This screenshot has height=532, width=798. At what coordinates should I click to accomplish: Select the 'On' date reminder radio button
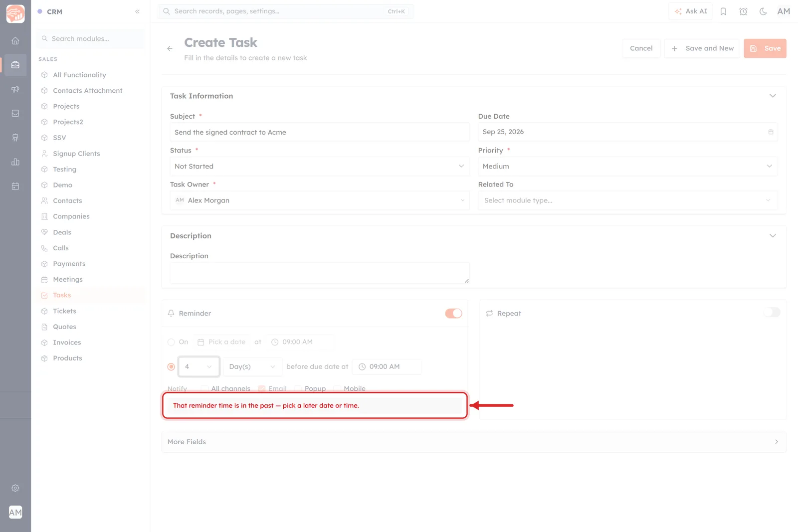pyautogui.click(x=171, y=342)
